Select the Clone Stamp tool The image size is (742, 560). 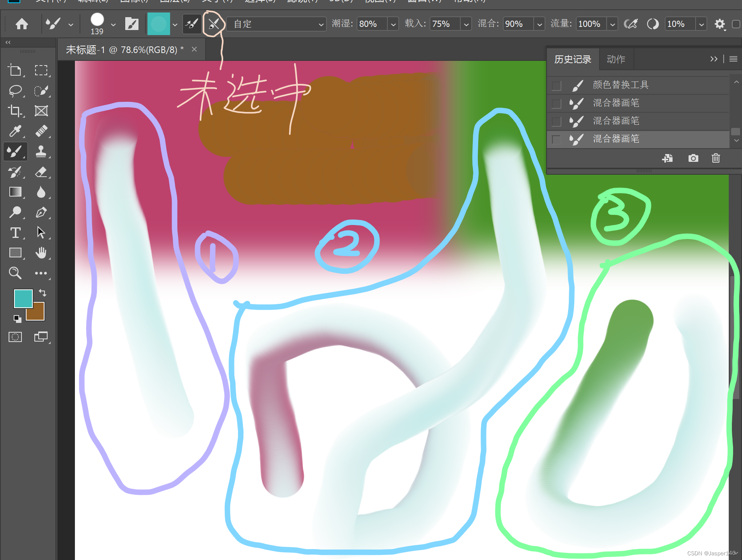point(41,151)
